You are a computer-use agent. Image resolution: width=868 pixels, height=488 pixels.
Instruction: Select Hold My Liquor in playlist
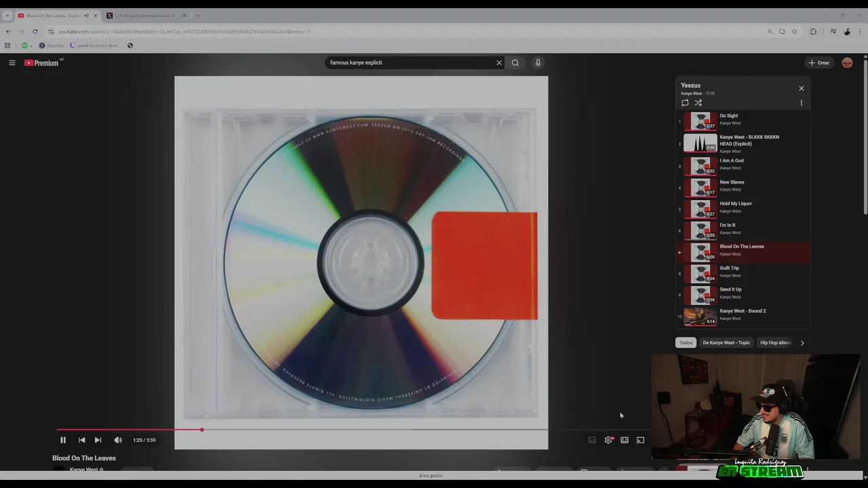coord(743,208)
